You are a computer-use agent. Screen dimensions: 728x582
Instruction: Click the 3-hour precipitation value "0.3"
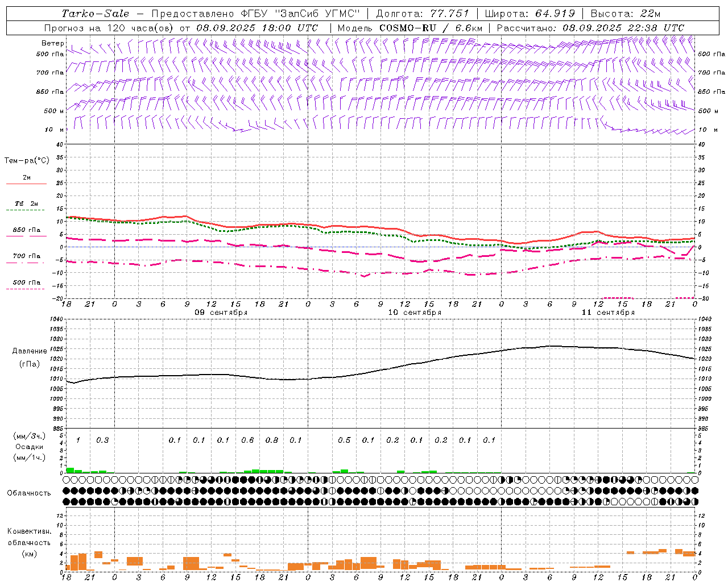(x=102, y=440)
